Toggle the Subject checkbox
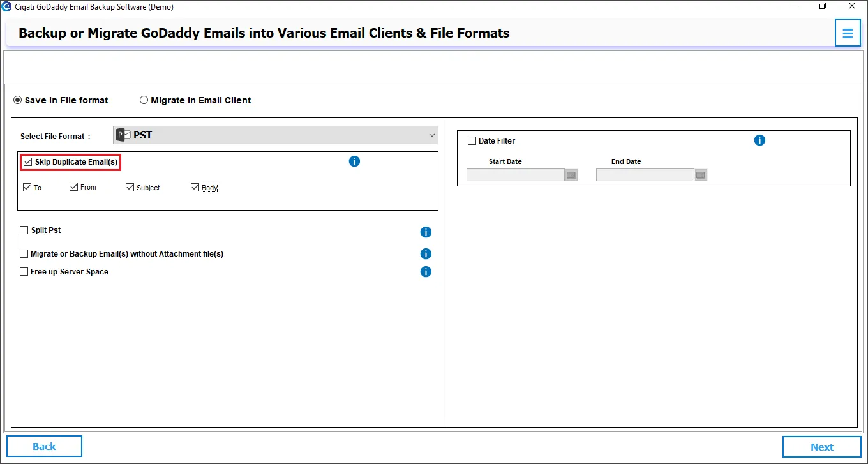Image resolution: width=868 pixels, height=464 pixels. tap(130, 188)
